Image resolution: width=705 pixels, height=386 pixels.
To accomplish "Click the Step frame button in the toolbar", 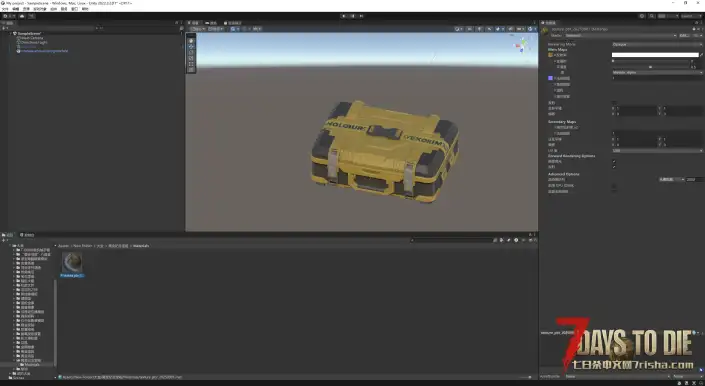I will pos(361,16).
